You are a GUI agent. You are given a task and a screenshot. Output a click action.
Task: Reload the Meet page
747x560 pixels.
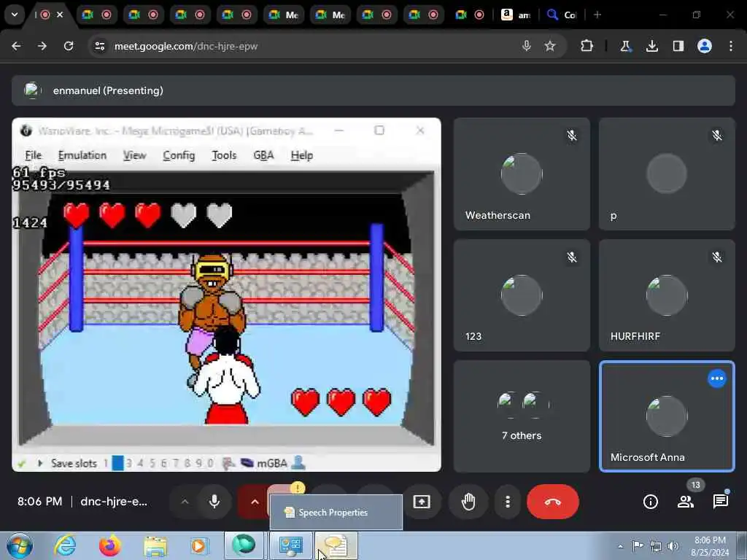[x=69, y=46]
